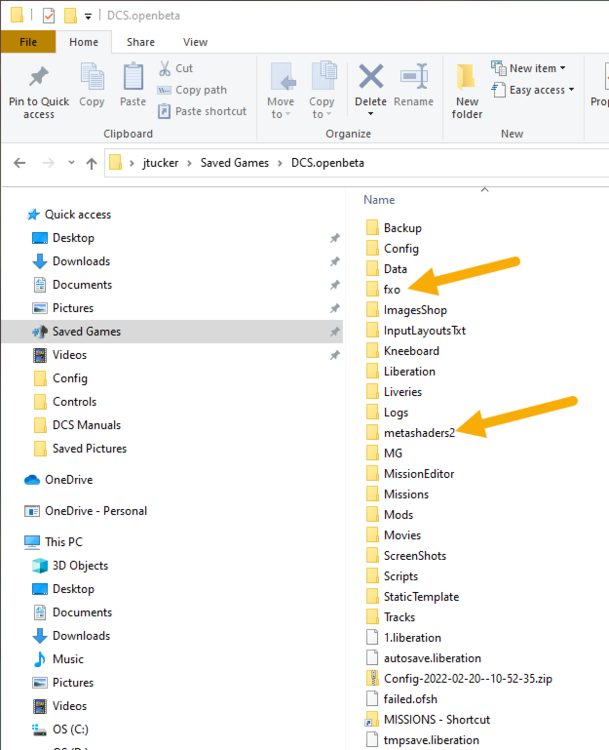
Task: Select the metashaders2 folder
Action: pos(419,433)
